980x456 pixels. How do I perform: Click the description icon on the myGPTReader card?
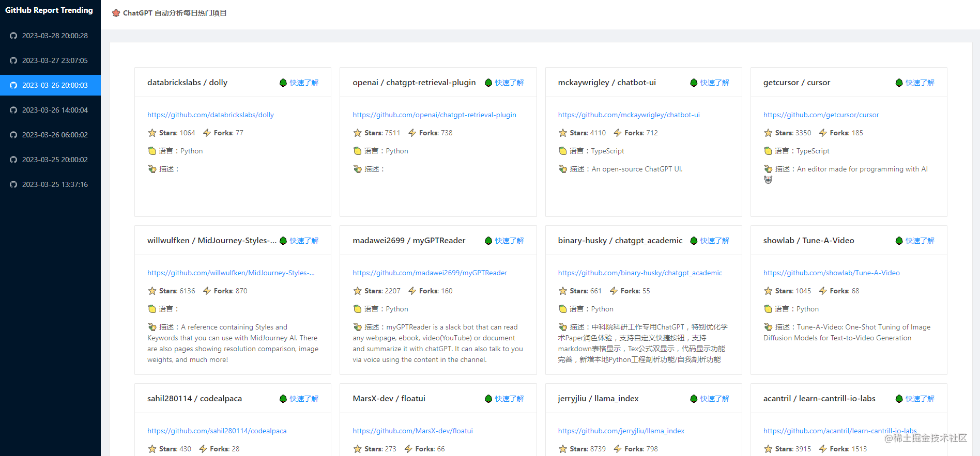point(357,327)
